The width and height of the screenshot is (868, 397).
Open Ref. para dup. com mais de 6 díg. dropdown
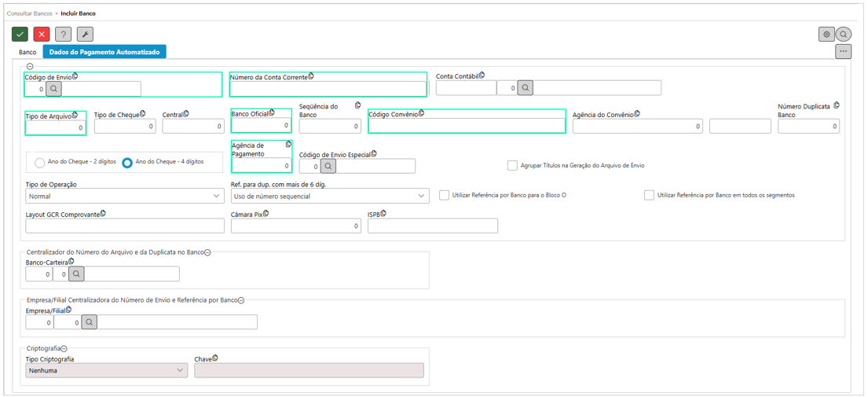point(330,196)
